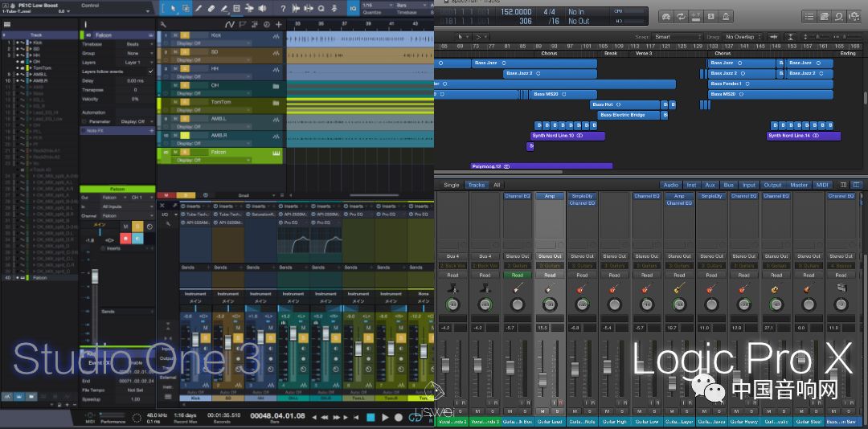Image resolution: width=868 pixels, height=429 pixels.
Task: Open the track list hamburger icon
Action: point(7,24)
